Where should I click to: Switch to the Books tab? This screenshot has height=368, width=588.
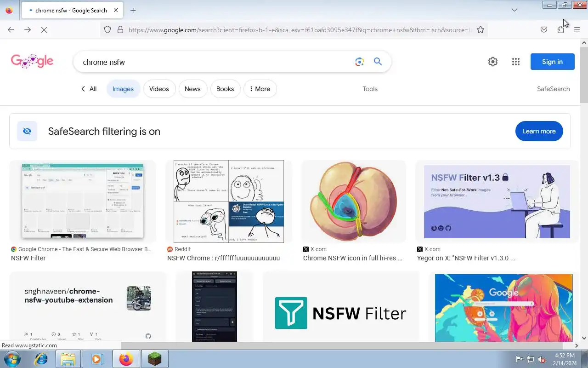225,89
